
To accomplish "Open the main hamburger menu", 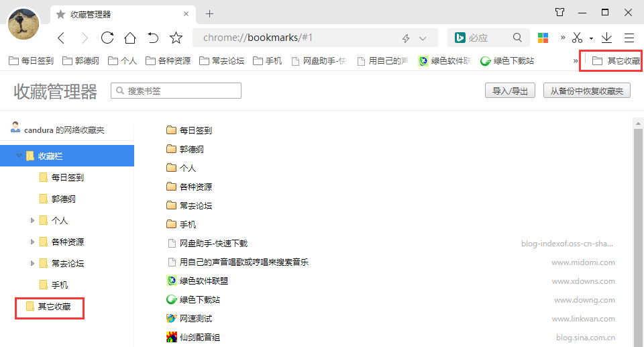I will [x=629, y=38].
